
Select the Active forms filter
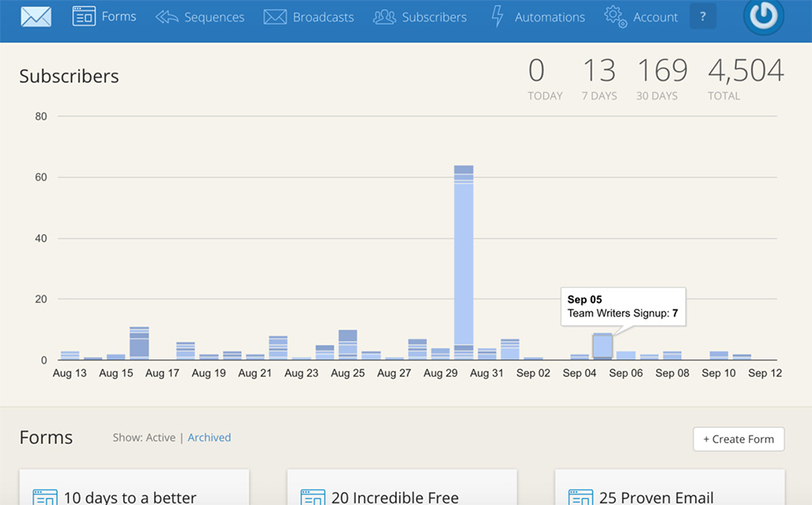pos(160,437)
